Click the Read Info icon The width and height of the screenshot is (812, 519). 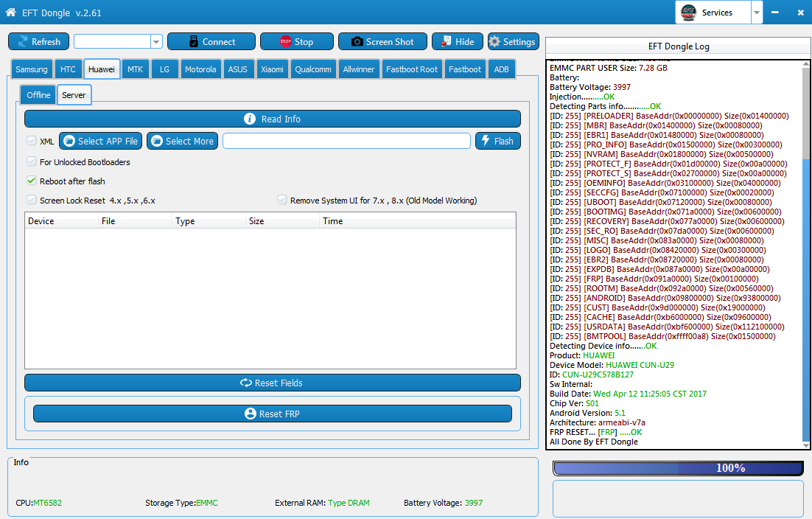pyautogui.click(x=250, y=119)
